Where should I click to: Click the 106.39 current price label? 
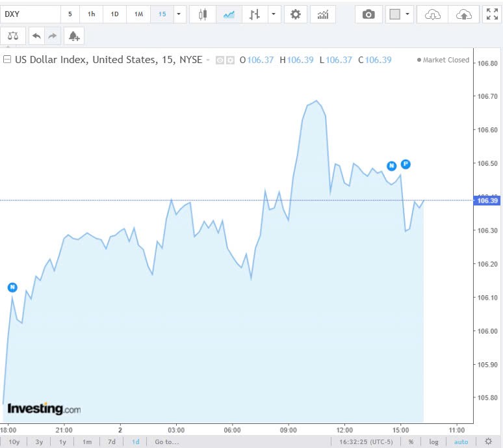pyautogui.click(x=487, y=200)
